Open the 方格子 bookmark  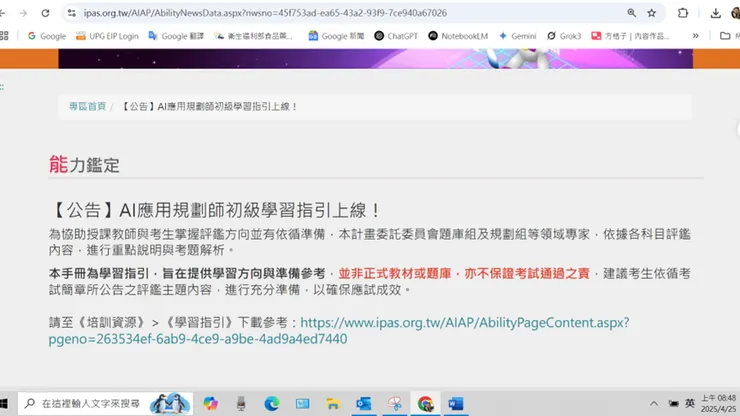pyautogui.click(x=631, y=36)
